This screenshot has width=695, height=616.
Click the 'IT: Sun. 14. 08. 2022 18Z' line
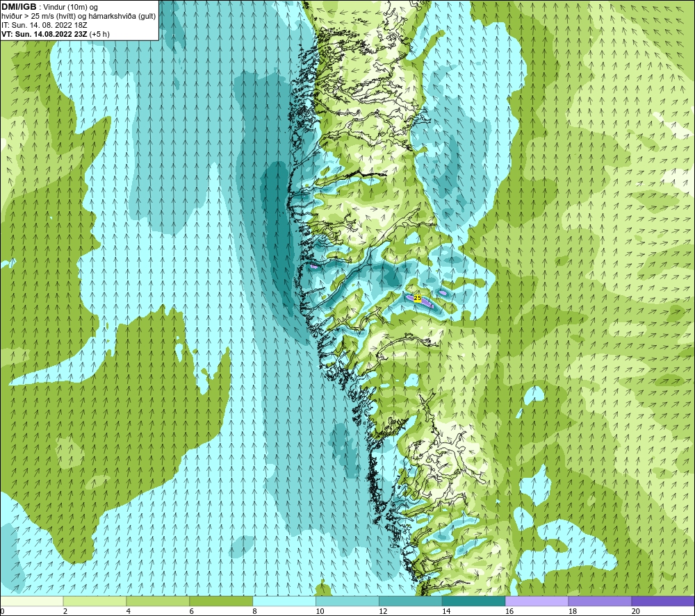(44, 25)
